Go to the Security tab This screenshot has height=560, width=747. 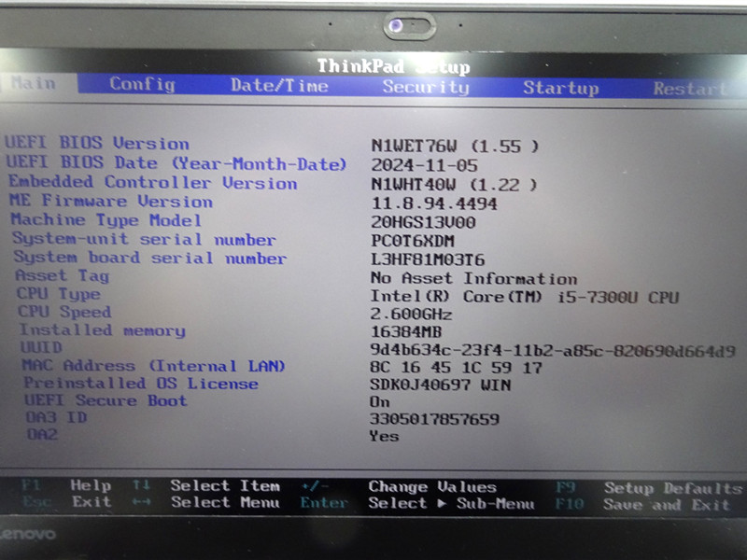426,87
